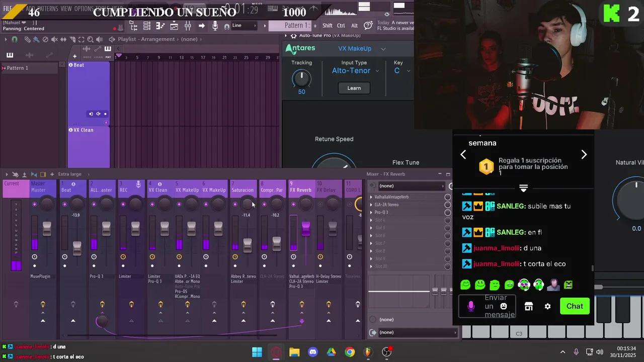Screen dimensions: 644x362
Task: Open Windows Start menu
Action: click(257, 352)
